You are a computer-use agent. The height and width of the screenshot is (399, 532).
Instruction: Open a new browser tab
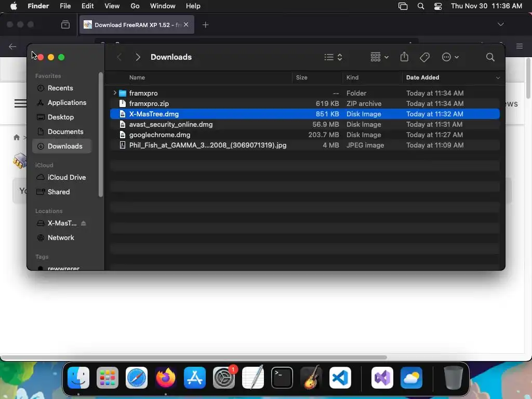coord(205,25)
